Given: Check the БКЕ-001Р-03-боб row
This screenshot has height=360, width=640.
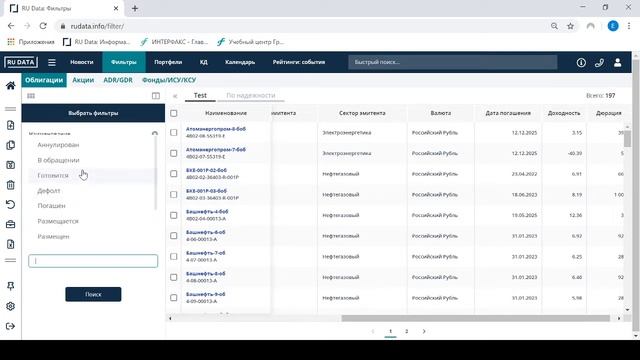Looking at the screenshot, I should click(x=173, y=194).
